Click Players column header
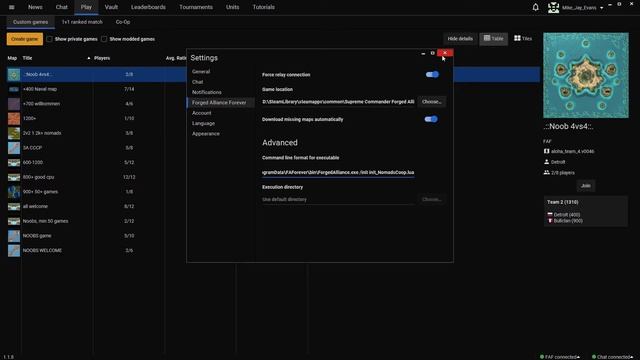640x360 pixels. click(102, 58)
